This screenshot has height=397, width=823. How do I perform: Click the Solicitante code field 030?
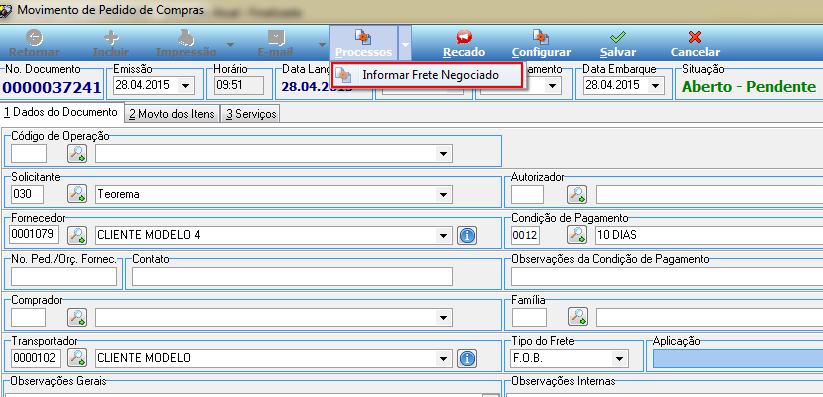point(27,194)
